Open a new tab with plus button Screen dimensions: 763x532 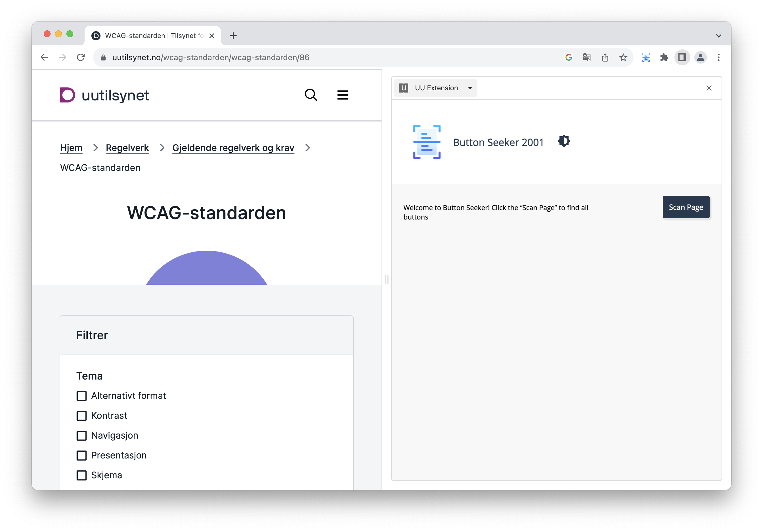[x=233, y=36]
